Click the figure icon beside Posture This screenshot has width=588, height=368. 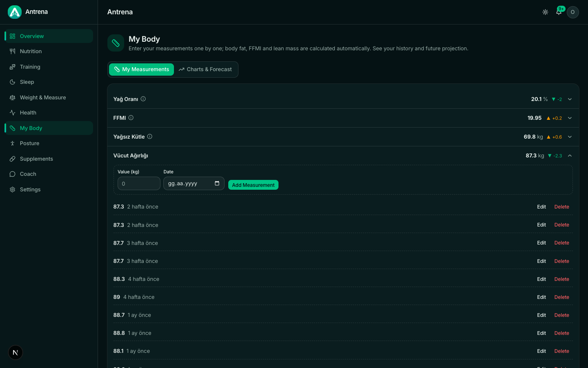pos(13,144)
